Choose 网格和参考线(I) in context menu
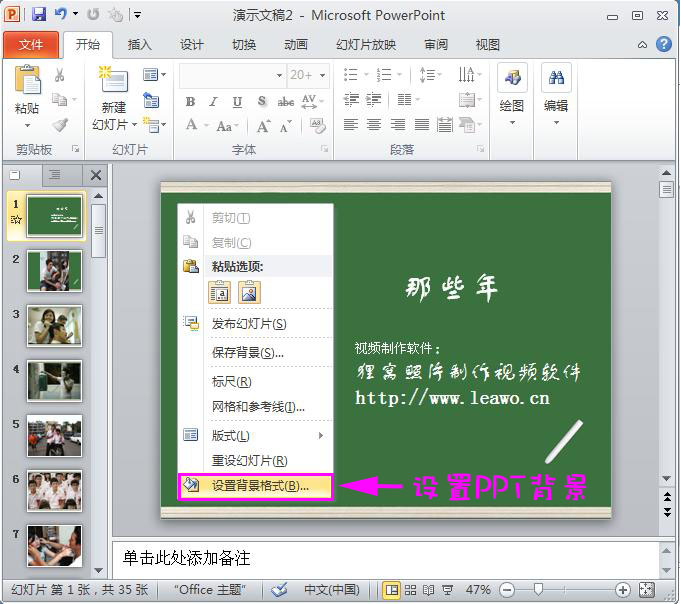The image size is (680, 604). [255, 407]
